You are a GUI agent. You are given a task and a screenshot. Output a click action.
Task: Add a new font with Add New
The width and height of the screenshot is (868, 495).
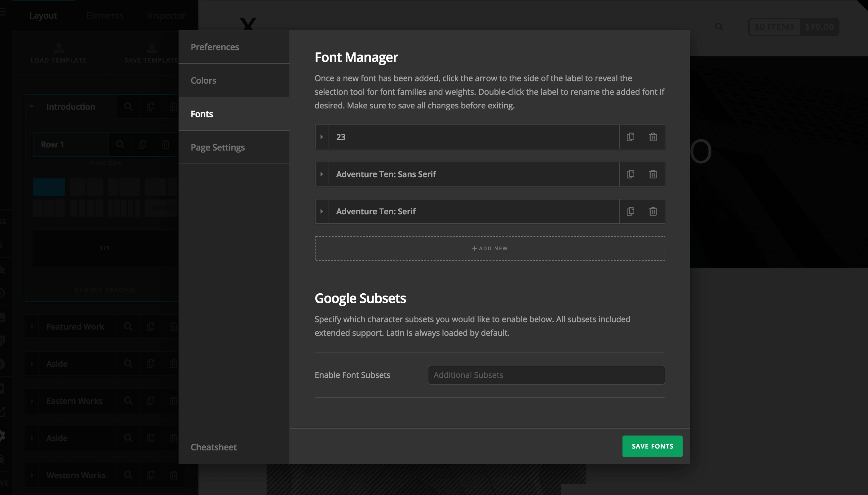pyautogui.click(x=489, y=248)
